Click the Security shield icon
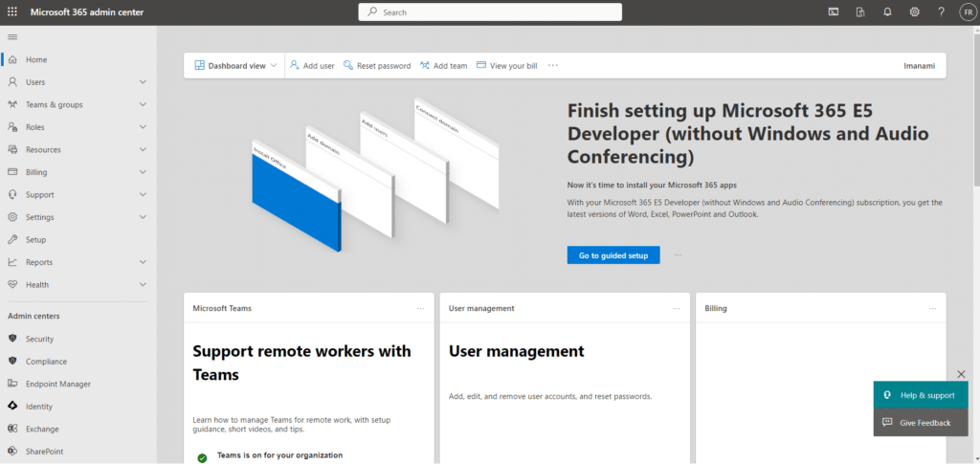 pos(12,339)
